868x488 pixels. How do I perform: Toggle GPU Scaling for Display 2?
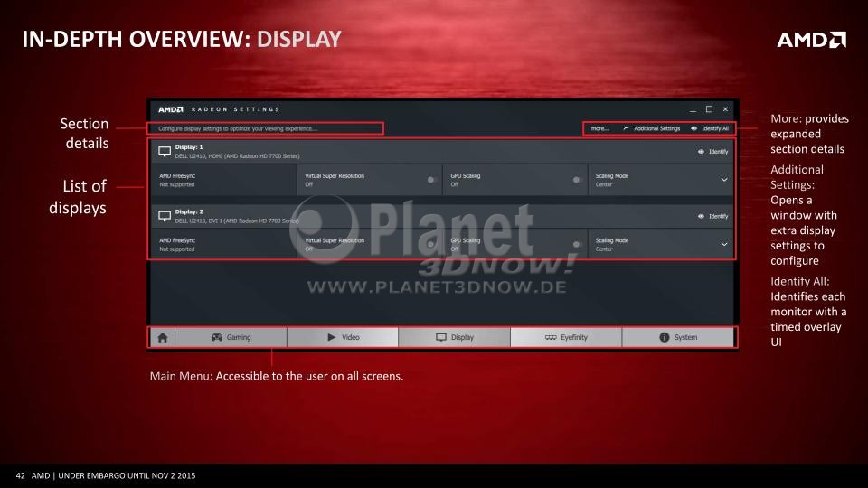(x=577, y=244)
